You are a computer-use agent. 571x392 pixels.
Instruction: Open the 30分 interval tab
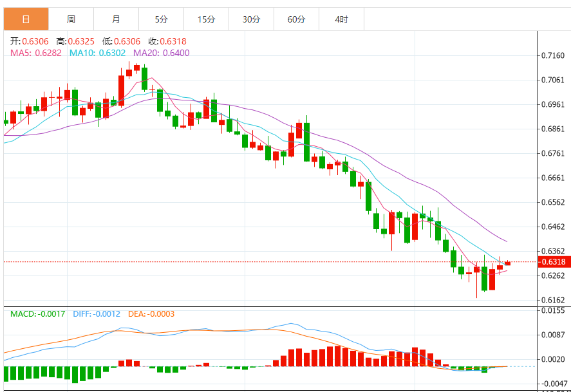(251, 19)
